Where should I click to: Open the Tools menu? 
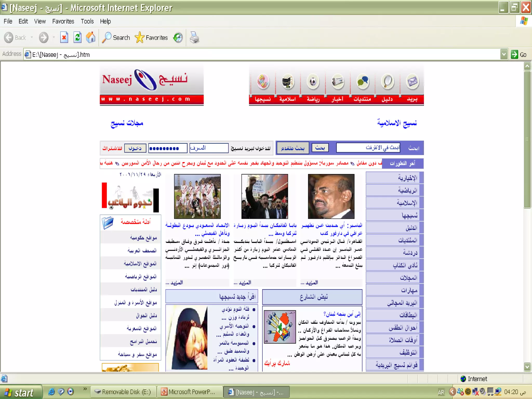pos(87,21)
